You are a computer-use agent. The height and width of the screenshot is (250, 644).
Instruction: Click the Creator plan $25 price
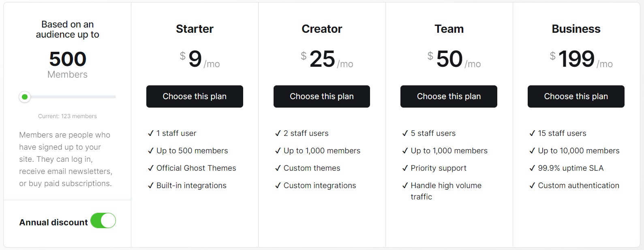[322, 59]
